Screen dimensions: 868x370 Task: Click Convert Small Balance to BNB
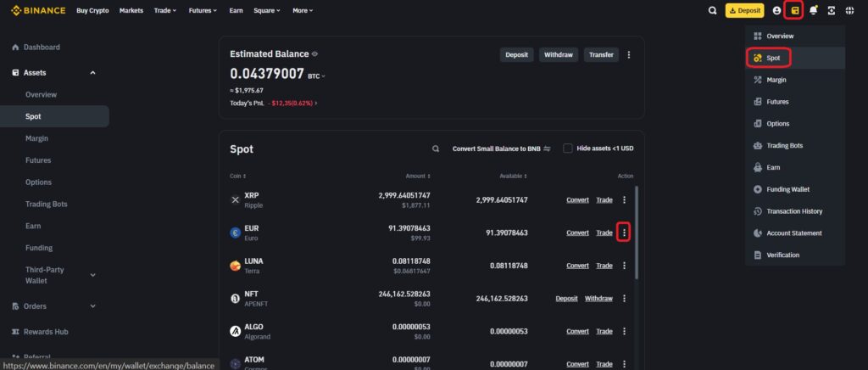[502, 149]
